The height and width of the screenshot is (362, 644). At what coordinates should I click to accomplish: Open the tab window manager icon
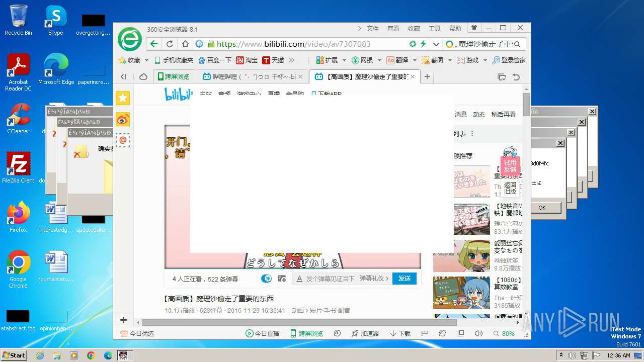502,76
